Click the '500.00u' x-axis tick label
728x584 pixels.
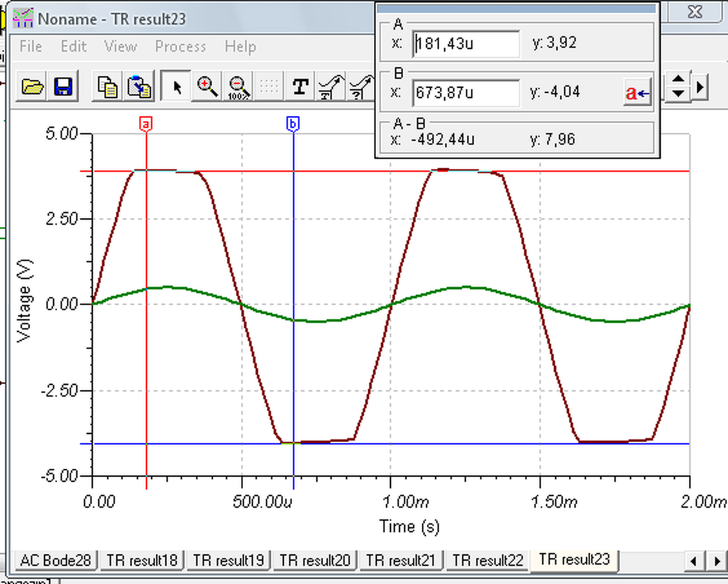pyautogui.click(x=262, y=502)
